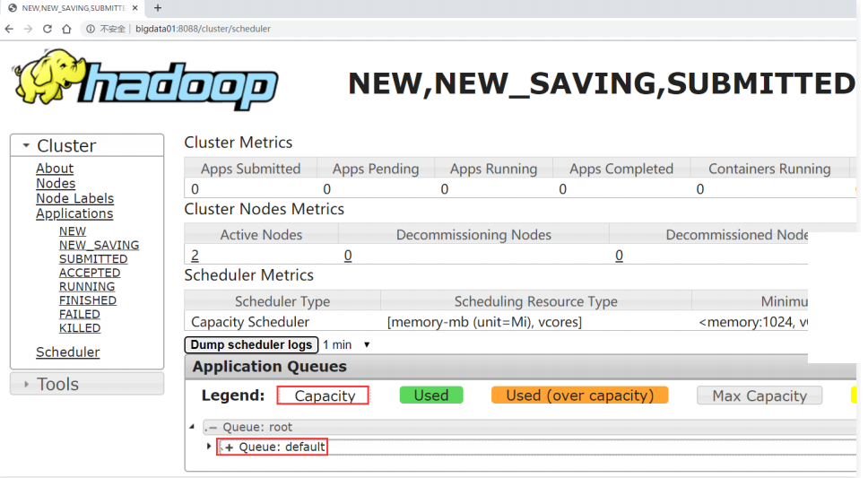The width and height of the screenshot is (868, 478).
Task: Show FAILED applications
Action: tap(80, 314)
